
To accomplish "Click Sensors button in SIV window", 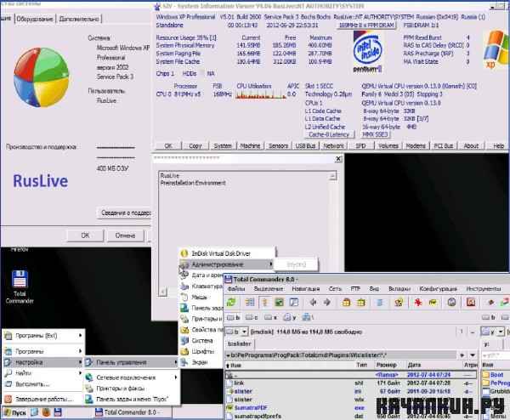I will tap(279, 145).
